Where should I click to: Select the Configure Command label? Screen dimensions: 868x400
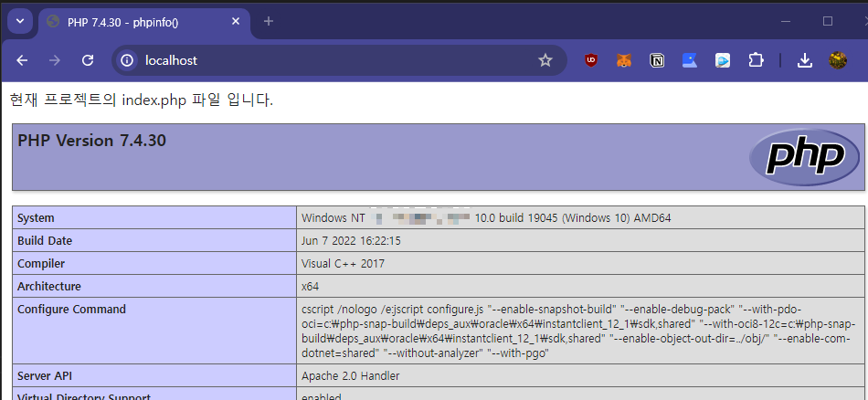tap(72, 309)
